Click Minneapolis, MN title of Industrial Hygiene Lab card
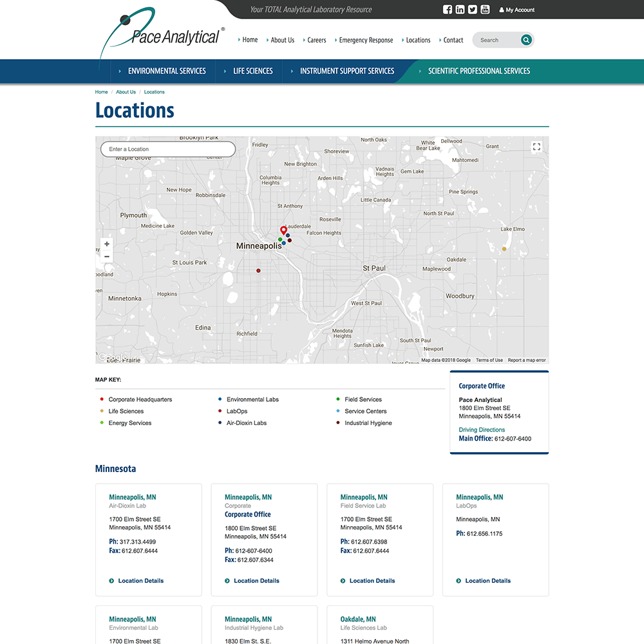This screenshot has height=644, width=644. point(248,619)
